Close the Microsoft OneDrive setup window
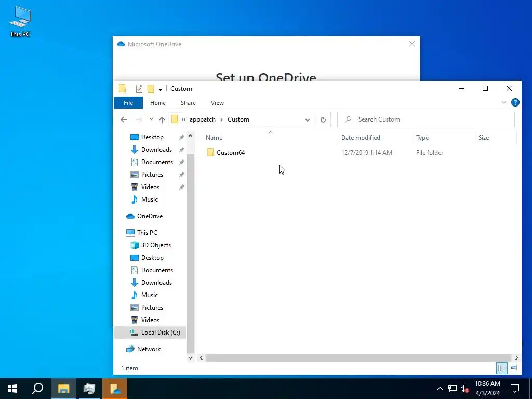Viewport: 532px width, 399px height. tap(412, 44)
